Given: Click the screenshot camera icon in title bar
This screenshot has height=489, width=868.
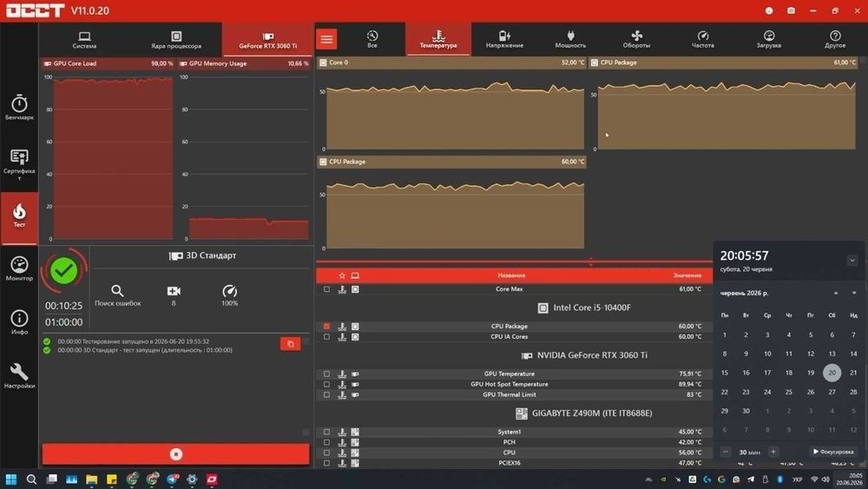Looking at the screenshot, I should pos(791,10).
